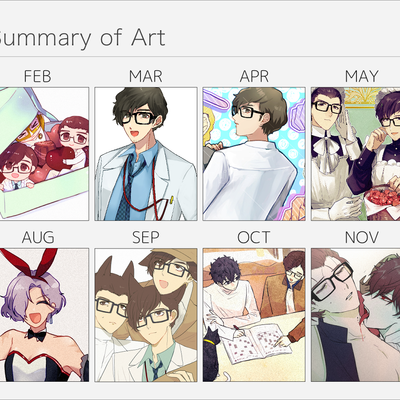The image size is (400, 400).
Task: Click the black cat in OCT artwork
Action: (211, 355)
